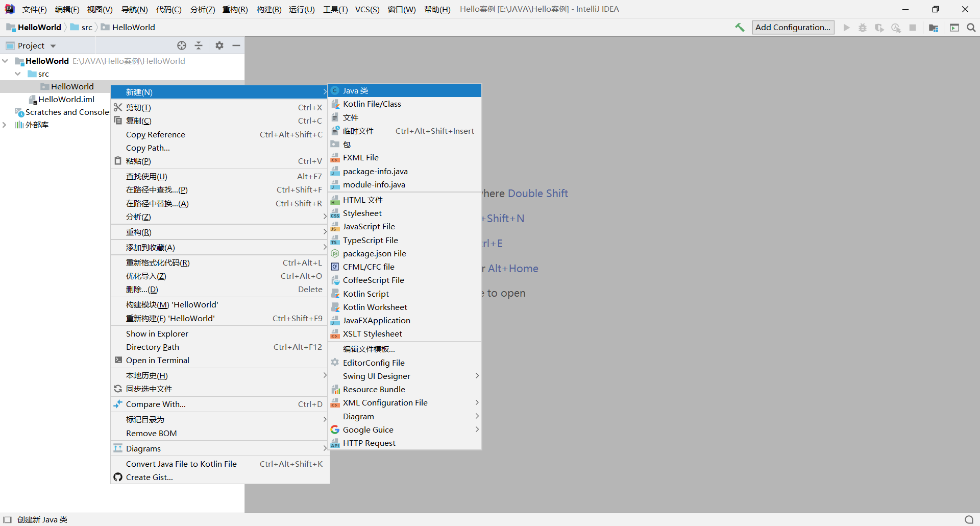This screenshot has height=526, width=980.
Task: Click the Run arrow icon in toolbar
Action: (x=847, y=28)
